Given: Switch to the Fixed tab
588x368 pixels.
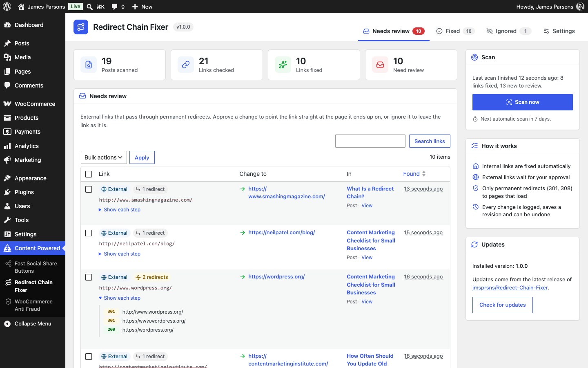Looking at the screenshot, I should point(455,31).
